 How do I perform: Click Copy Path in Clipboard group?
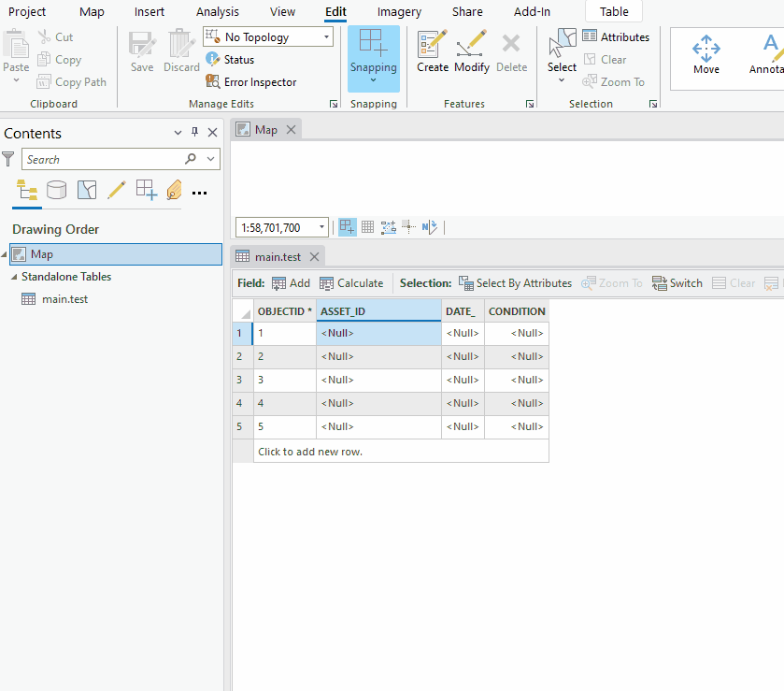click(72, 82)
